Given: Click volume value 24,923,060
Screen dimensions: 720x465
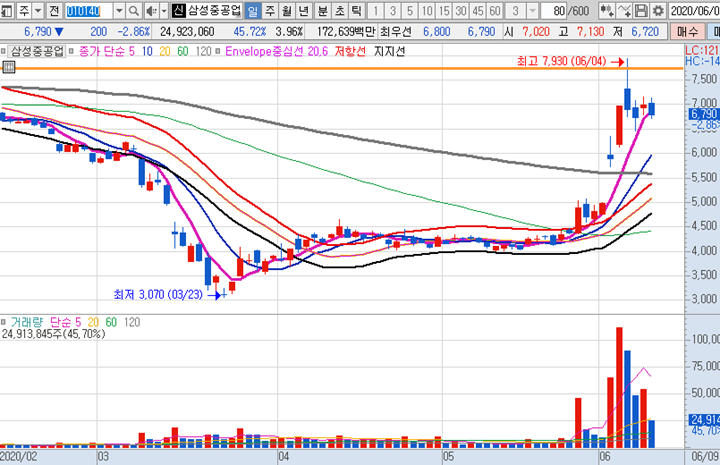Looking at the screenshot, I should [187, 32].
